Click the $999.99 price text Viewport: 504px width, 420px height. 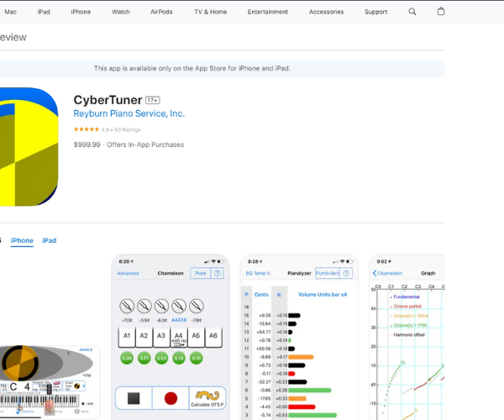coord(87,144)
